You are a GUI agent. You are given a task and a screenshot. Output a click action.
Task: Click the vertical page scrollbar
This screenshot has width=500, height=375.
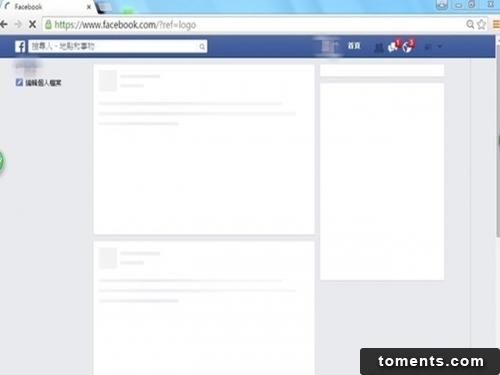pyautogui.click(x=497, y=140)
